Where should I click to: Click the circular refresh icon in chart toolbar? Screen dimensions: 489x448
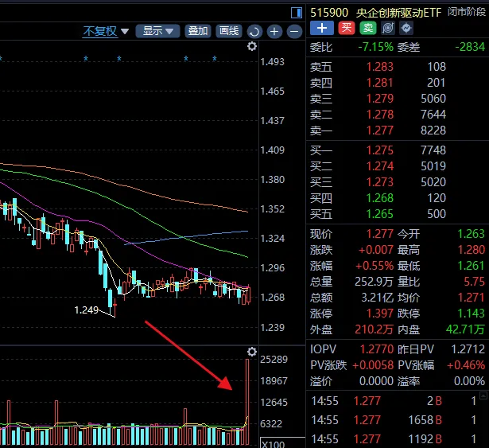pos(254,32)
